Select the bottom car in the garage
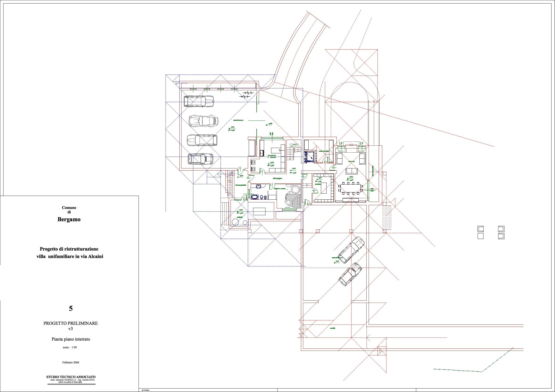 pyautogui.click(x=200, y=159)
